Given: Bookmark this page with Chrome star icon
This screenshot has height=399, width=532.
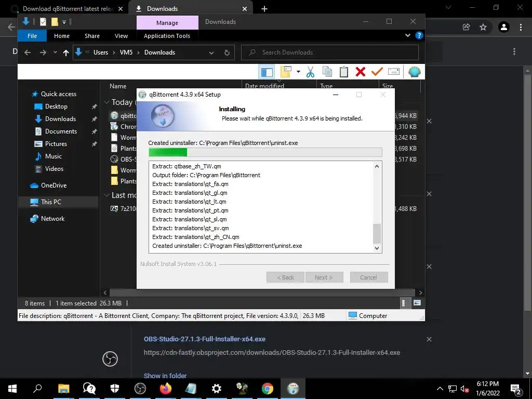Looking at the screenshot, I should coord(483,27).
